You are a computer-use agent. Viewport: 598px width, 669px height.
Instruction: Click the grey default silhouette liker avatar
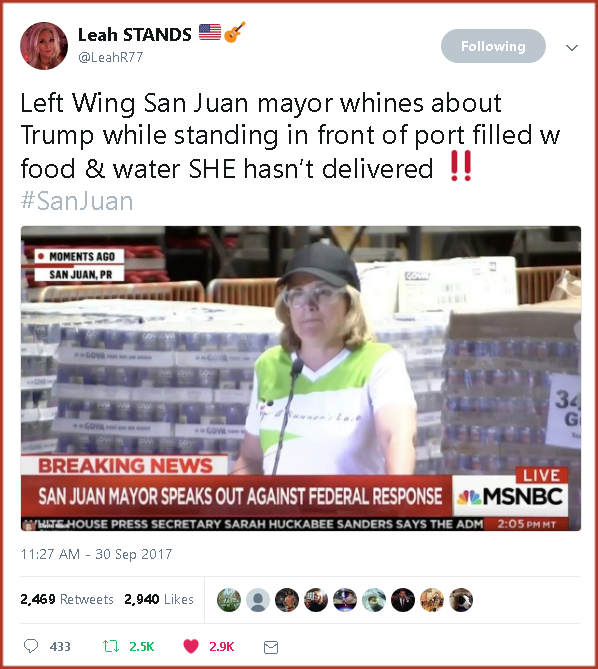pyautogui.click(x=258, y=600)
